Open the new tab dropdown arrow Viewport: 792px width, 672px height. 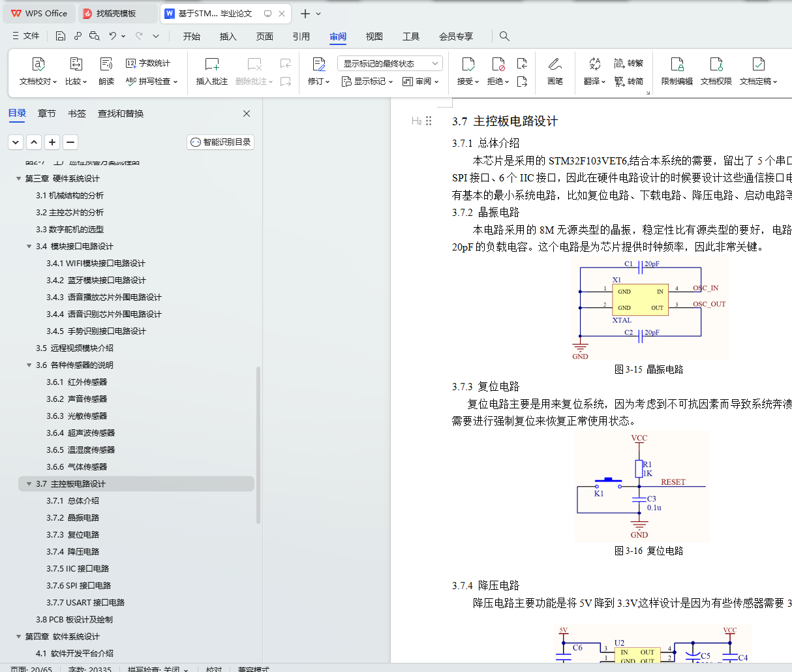click(318, 14)
